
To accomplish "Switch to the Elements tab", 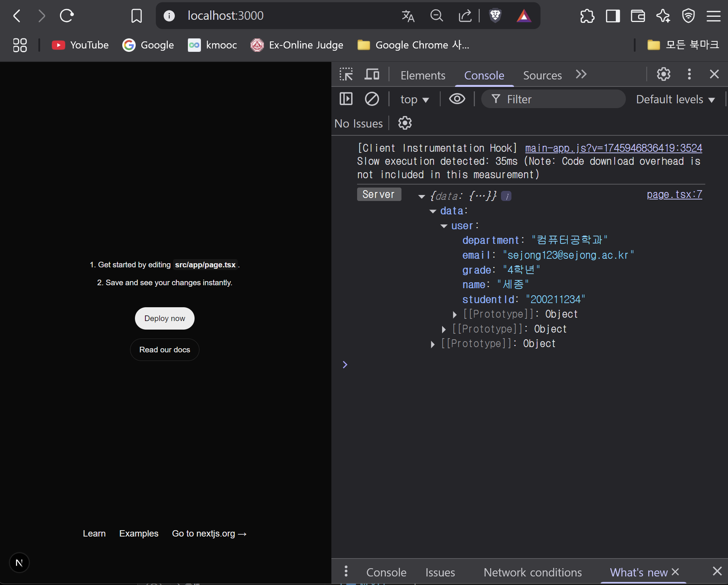I will pyautogui.click(x=423, y=75).
